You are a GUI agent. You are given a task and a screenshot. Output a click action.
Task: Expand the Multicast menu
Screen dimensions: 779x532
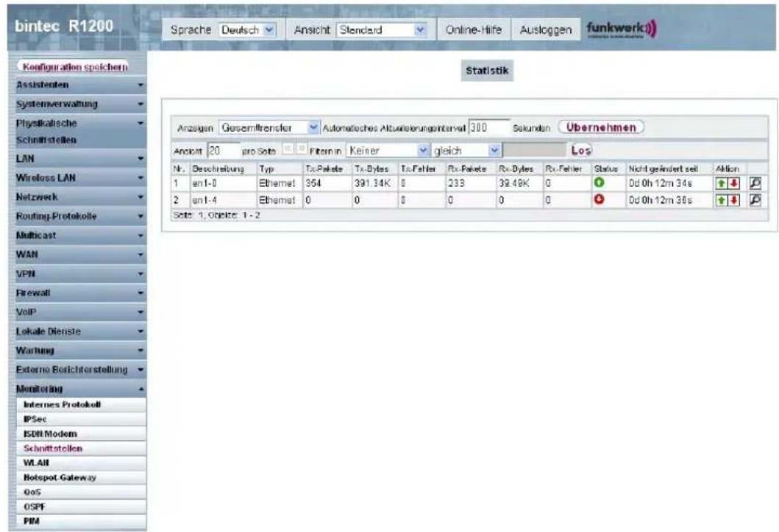coord(77,235)
